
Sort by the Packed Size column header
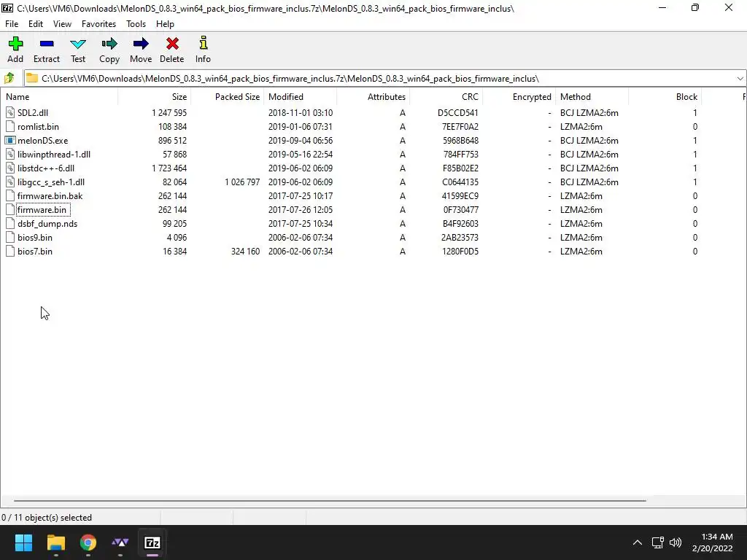click(228, 97)
